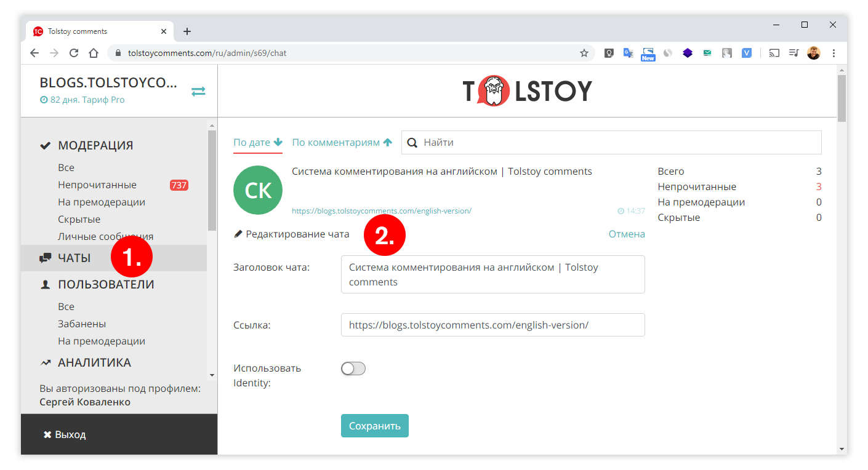This screenshot has width=868, height=470.
Task: Click the Сергей Коваленко profile name
Action: pyautogui.click(x=85, y=402)
